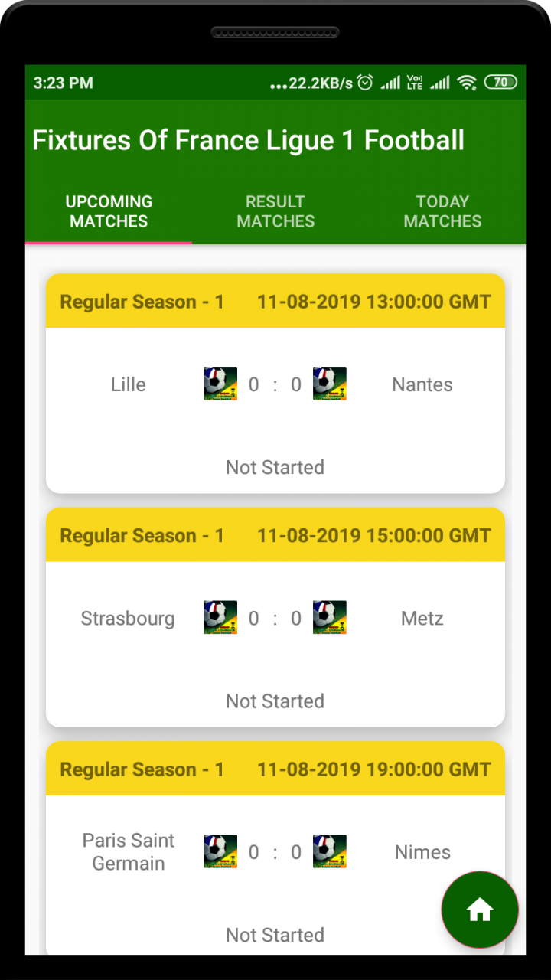Tap Not Started status under Strasbourg match

click(x=275, y=701)
